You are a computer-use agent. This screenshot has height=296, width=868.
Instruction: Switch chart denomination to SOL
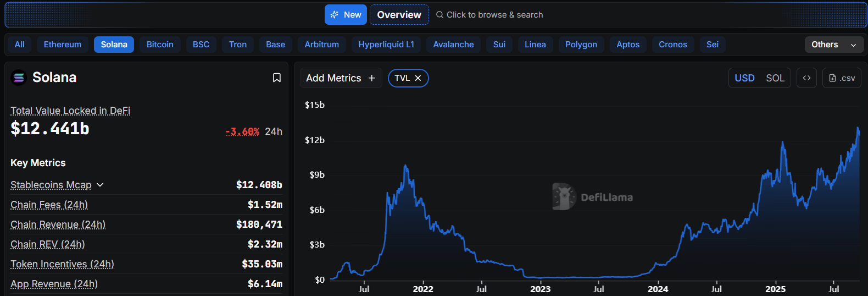775,78
